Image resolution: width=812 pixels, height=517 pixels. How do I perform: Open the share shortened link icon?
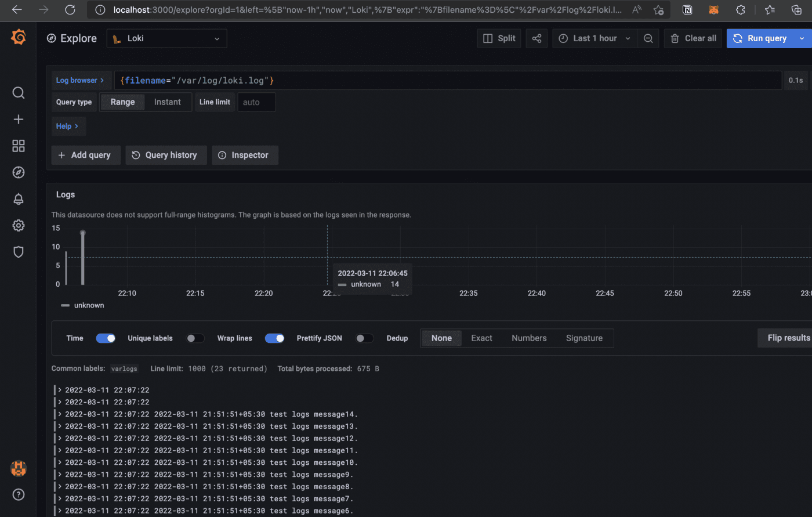click(536, 38)
